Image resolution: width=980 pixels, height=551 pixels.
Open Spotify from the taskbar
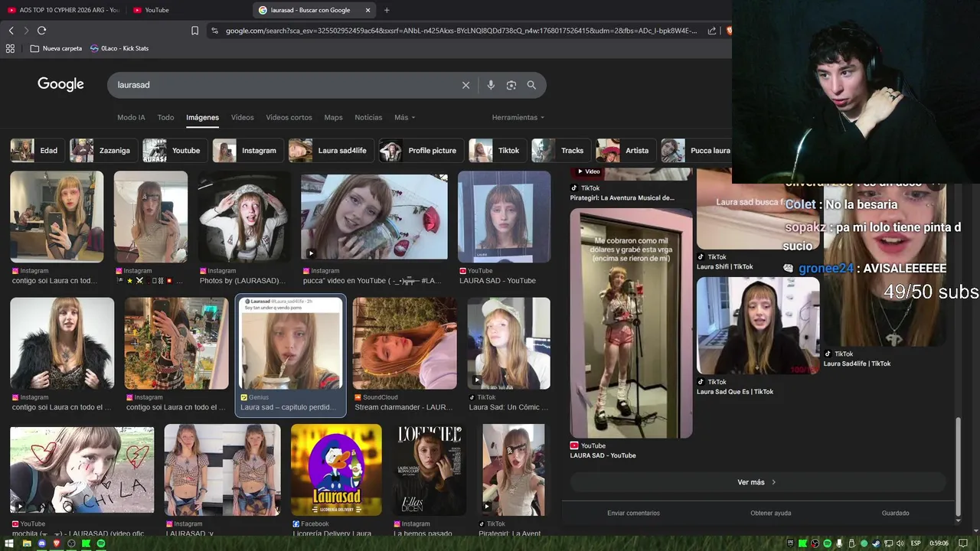coord(100,543)
